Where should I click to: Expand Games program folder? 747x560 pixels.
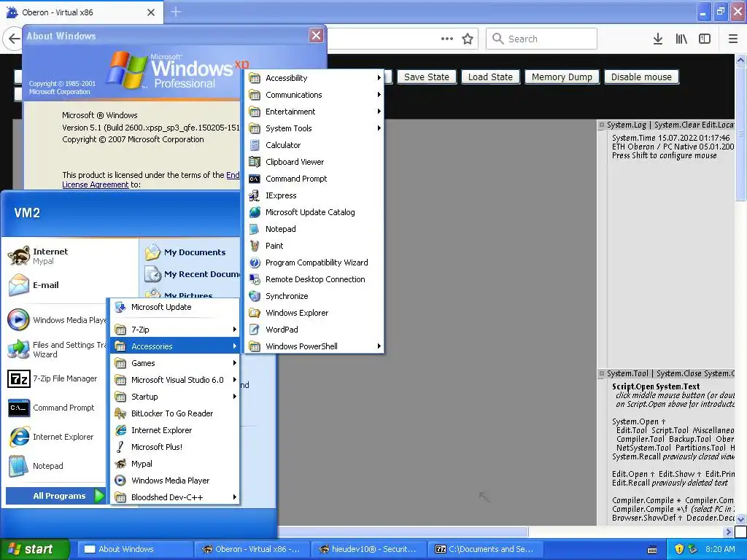tap(174, 363)
